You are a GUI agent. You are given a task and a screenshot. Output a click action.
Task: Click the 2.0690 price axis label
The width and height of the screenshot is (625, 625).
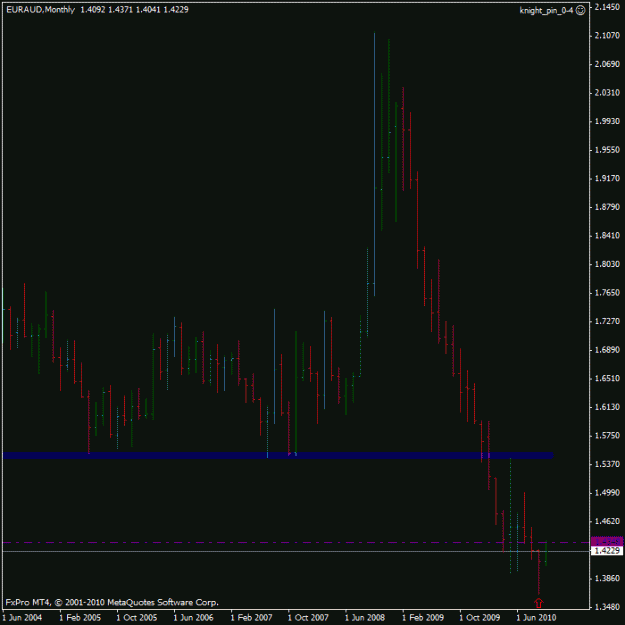click(x=607, y=64)
